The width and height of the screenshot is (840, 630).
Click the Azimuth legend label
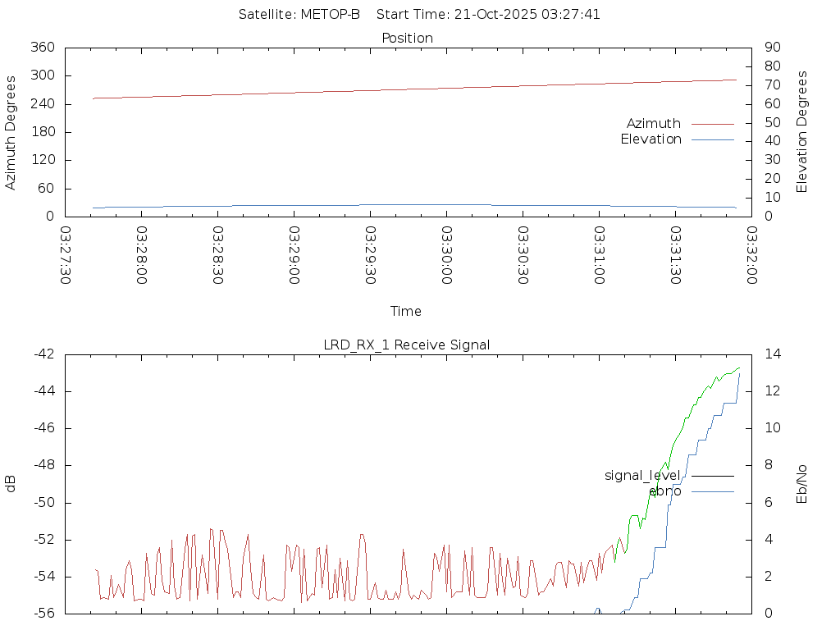(x=653, y=124)
